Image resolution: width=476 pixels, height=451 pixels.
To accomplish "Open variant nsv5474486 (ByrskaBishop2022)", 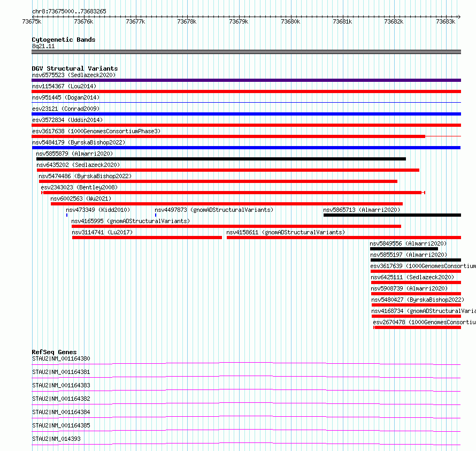I will [85, 176].
